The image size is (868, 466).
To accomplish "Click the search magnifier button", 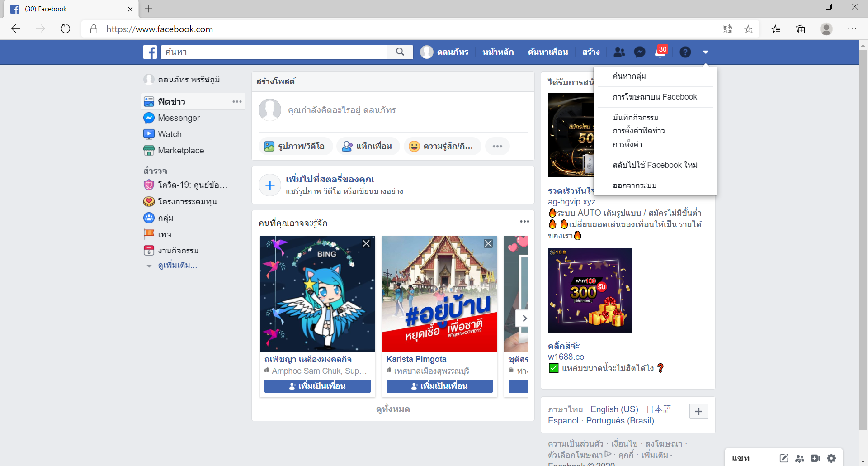I will [x=400, y=52].
